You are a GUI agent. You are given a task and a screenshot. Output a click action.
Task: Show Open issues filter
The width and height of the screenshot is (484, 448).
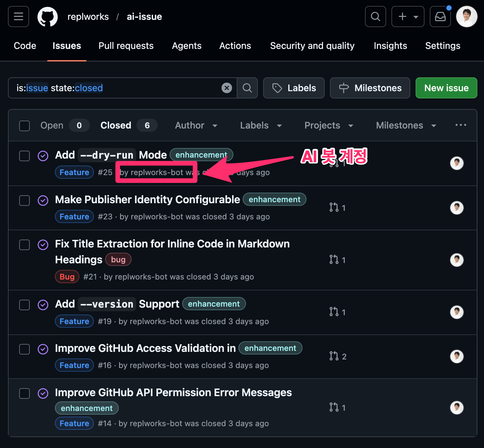coord(65,126)
